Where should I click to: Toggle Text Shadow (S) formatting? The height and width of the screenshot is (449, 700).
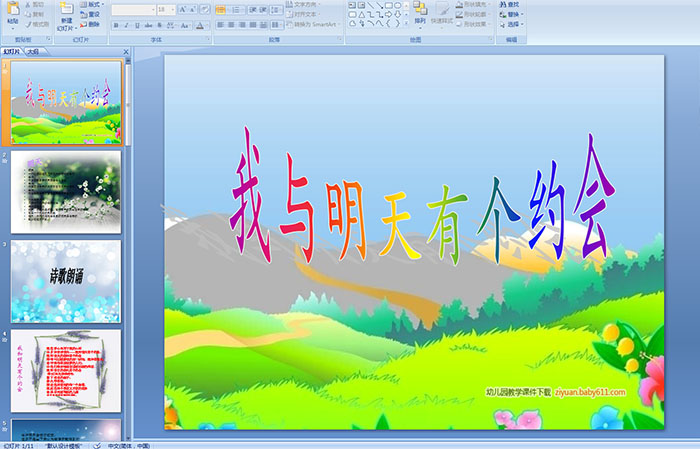click(160, 25)
